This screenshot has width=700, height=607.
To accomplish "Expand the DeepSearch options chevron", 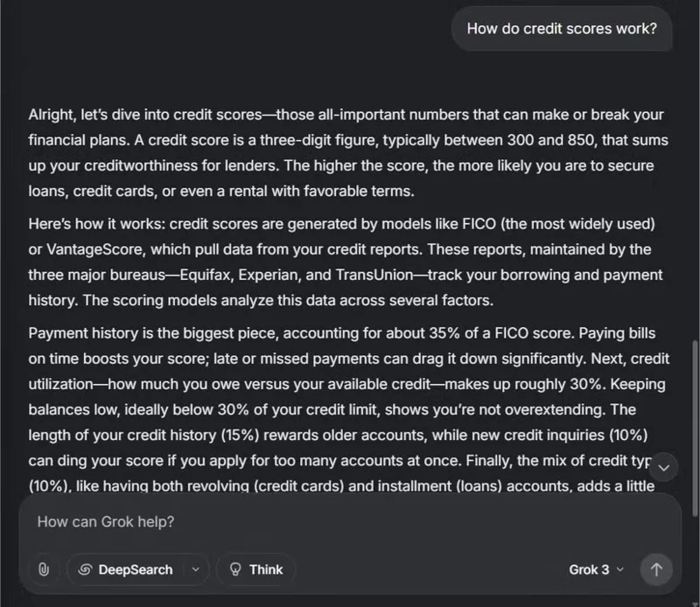I will (x=195, y=569).
